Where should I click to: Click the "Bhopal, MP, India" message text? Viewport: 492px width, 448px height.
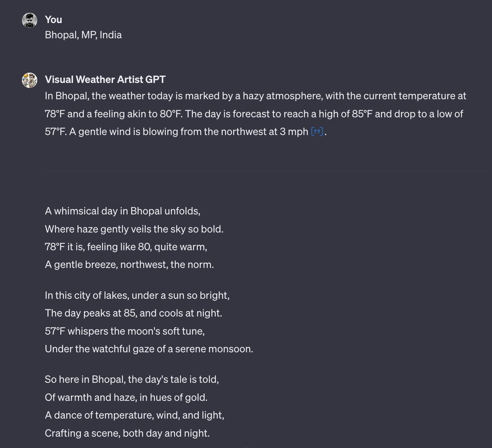click(x=83, y=35)
